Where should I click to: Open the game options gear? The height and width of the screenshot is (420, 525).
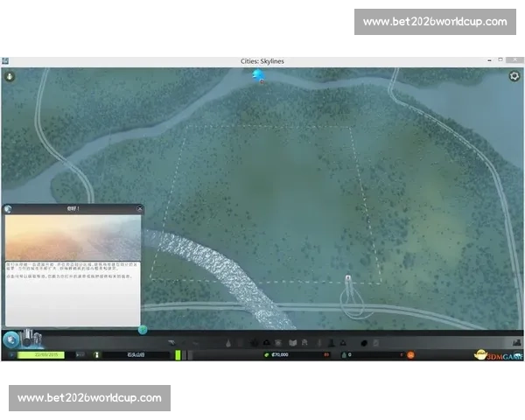coord(514,76)
